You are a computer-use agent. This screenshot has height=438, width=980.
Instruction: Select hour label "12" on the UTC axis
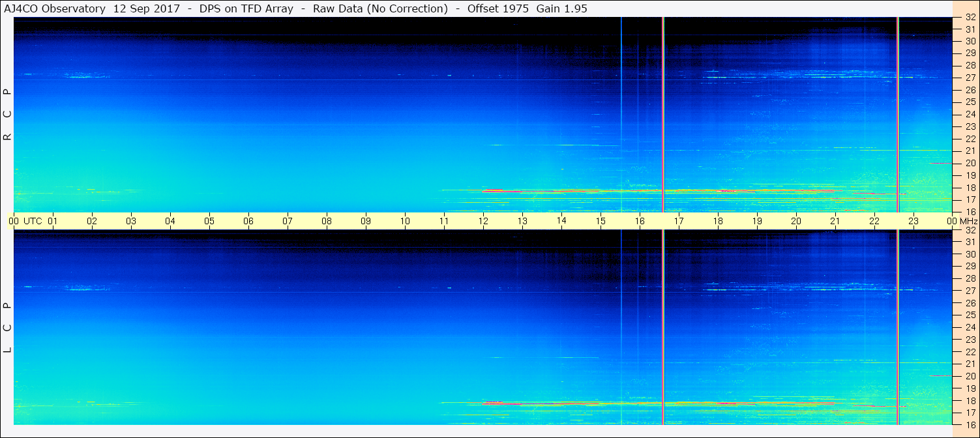[x=483, y=221]
